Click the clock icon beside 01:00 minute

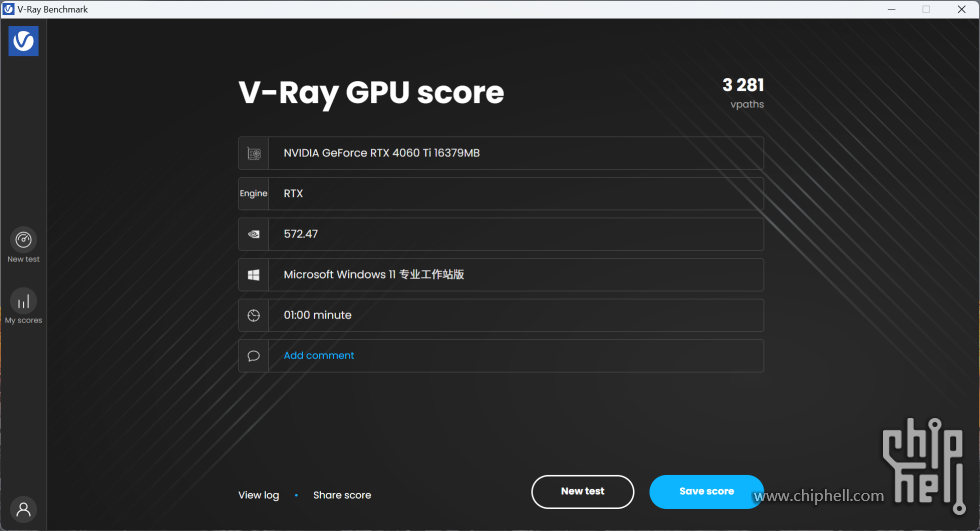pos(254,315)
